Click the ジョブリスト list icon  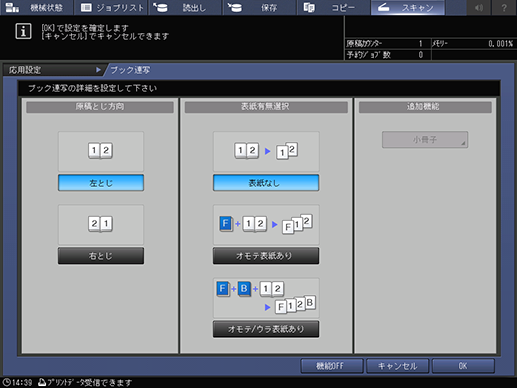pyautogui.click(x=86, y=7)
